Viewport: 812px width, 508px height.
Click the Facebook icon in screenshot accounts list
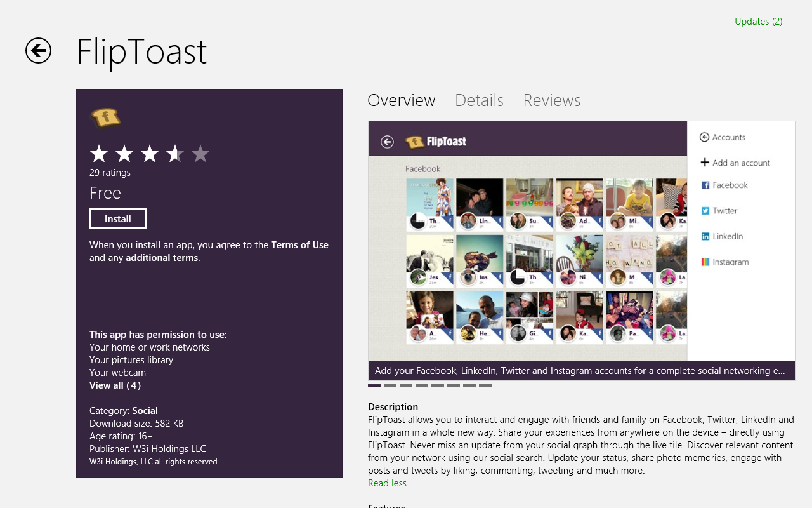point(705,185)
